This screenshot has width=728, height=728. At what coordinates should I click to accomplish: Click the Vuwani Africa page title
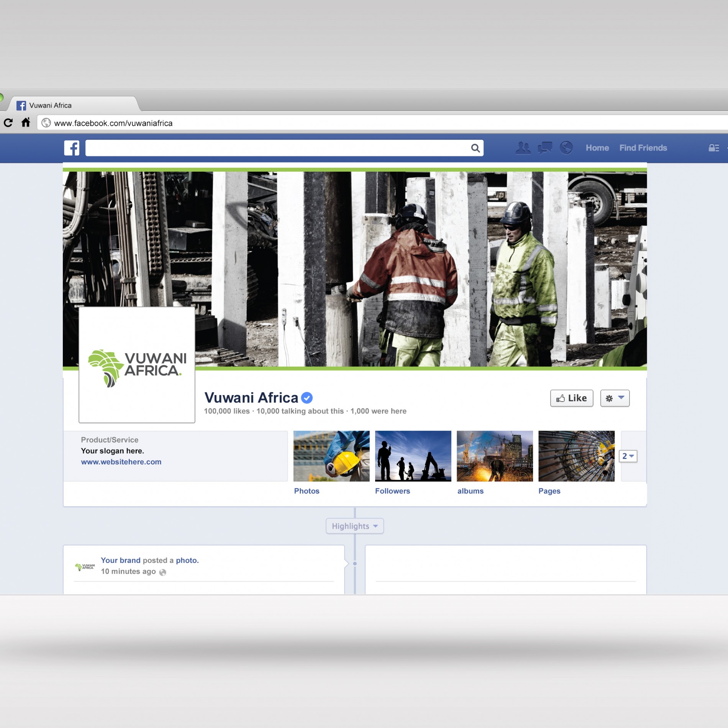pos(251,398)
